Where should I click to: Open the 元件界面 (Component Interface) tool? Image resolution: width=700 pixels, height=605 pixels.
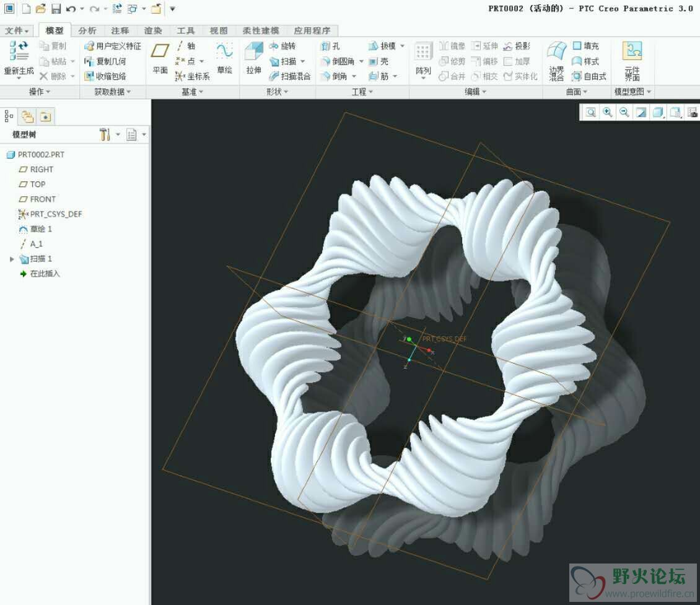coord(632,61)
